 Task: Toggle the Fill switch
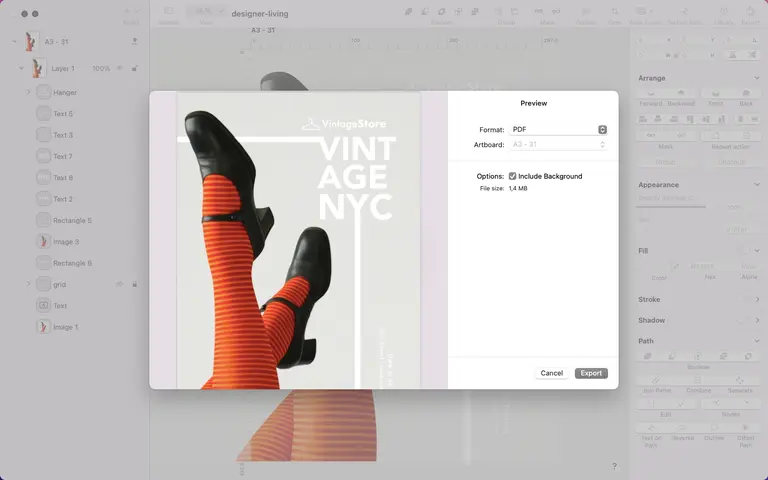(744, 251)
